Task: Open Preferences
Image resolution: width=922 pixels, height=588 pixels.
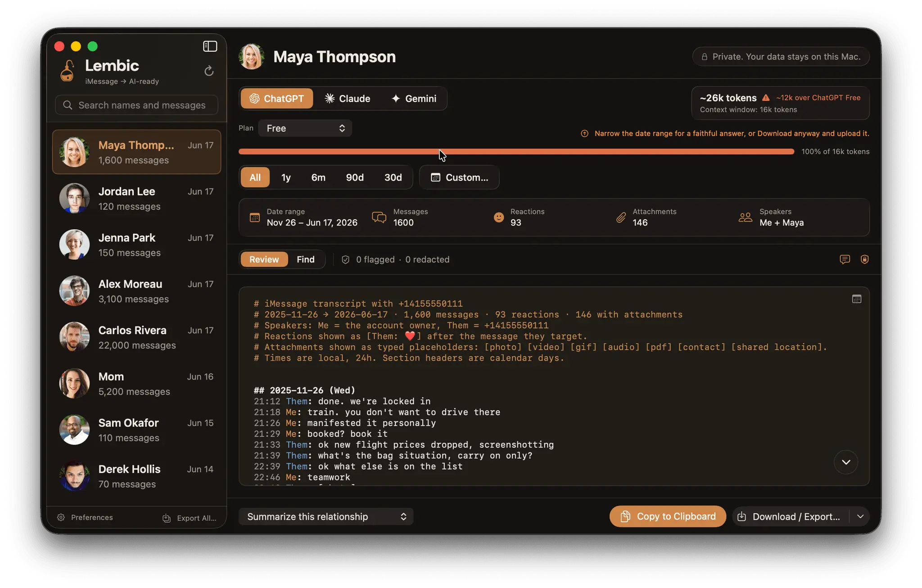Action: pyautogui.click(x=85, y=517)
